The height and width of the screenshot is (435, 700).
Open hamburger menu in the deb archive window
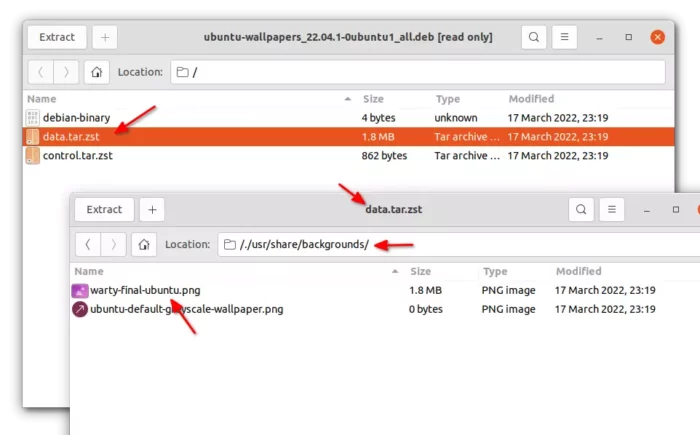click(564, 37)
